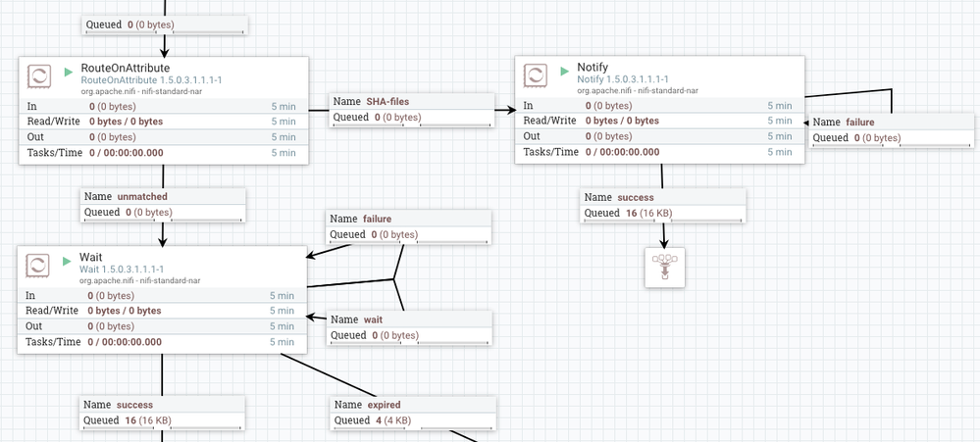
Task: Click the Out row of Wait processor
Action: [162, 326]
